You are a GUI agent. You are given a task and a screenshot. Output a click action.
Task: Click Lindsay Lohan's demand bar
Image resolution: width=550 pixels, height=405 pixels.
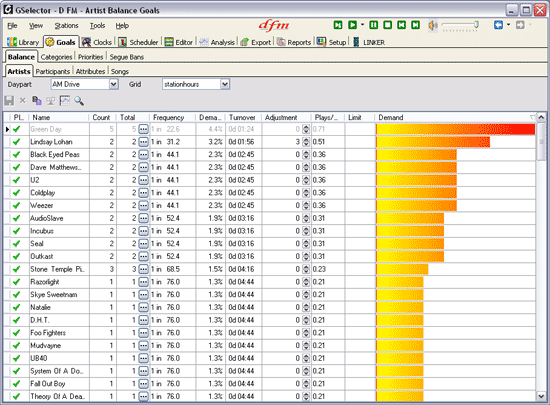[x=433, y=142]
